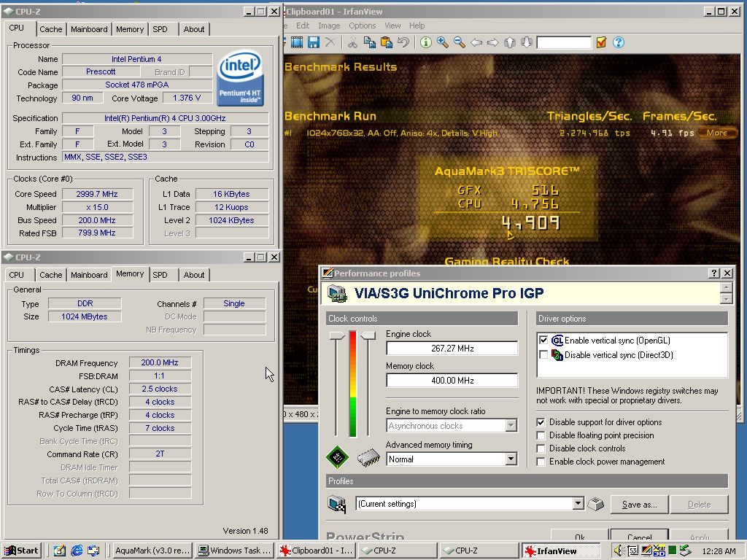Click the Memory clock 400.00 MHz field
747x560 pixels.
452,380
